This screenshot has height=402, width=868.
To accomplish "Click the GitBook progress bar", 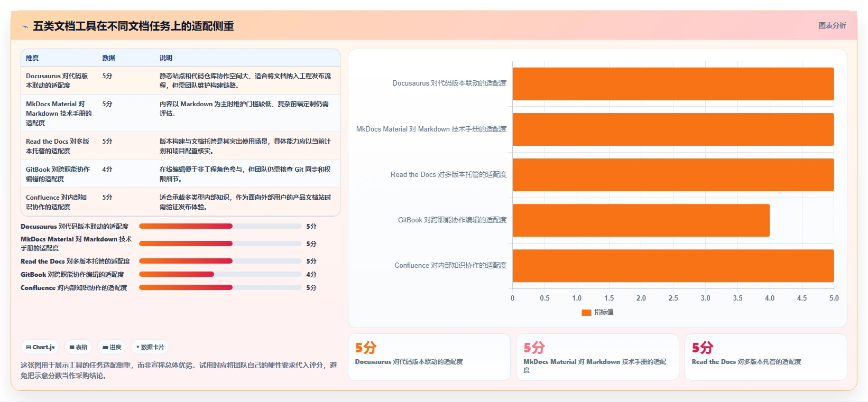I will (220, 274).
